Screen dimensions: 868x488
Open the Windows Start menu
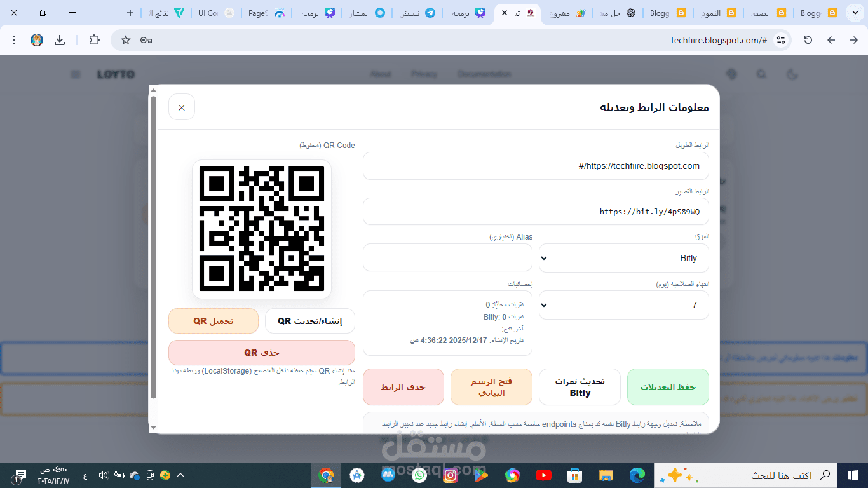(x=853, y=475)
